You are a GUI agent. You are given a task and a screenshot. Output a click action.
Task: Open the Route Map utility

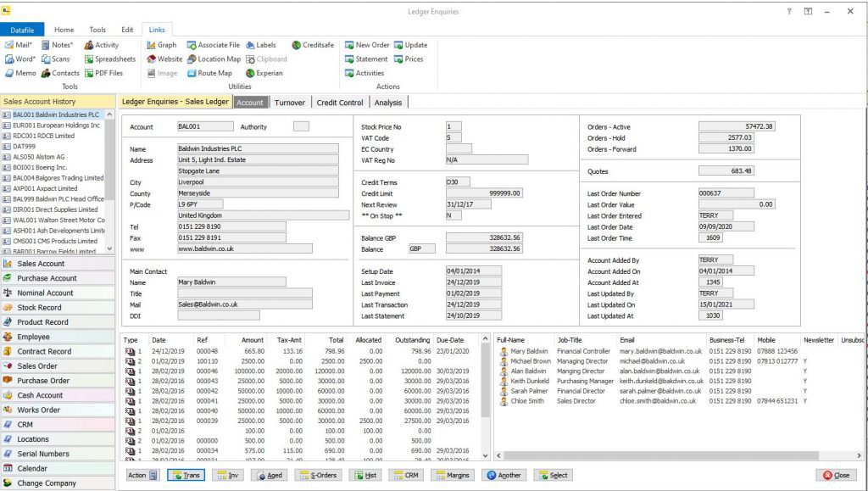coord(209,73)
